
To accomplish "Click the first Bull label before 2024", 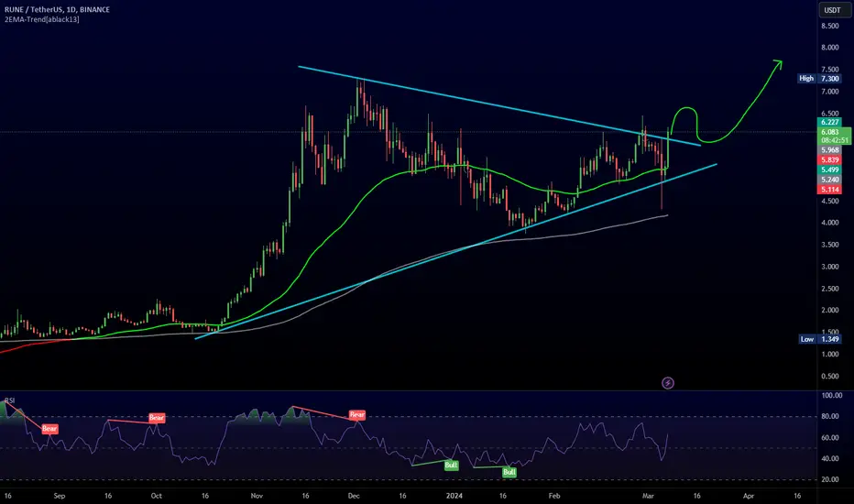I will coord(451,466).
